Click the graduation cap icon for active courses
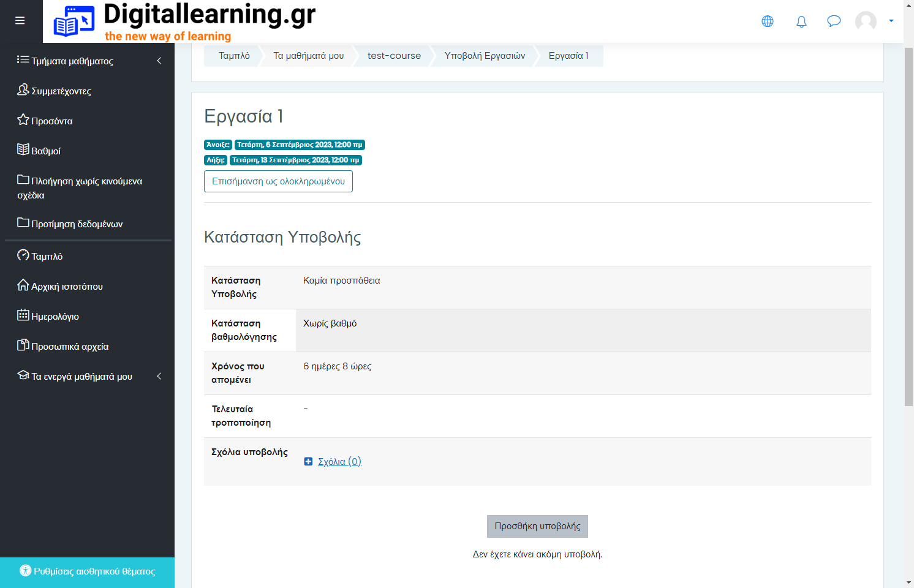The image size is (914, 588). 23,375
